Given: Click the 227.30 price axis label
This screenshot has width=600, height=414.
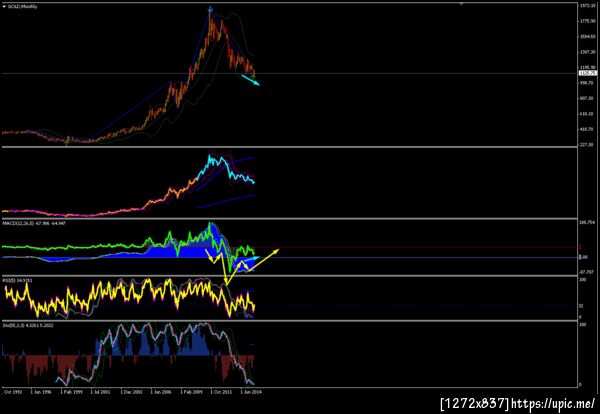Looking at the screenshot, I should [587, 145].
